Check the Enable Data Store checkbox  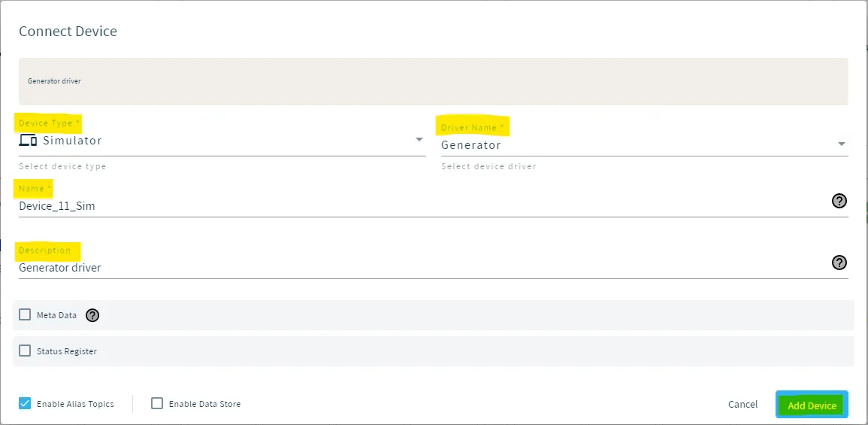(x=157, y=403)
